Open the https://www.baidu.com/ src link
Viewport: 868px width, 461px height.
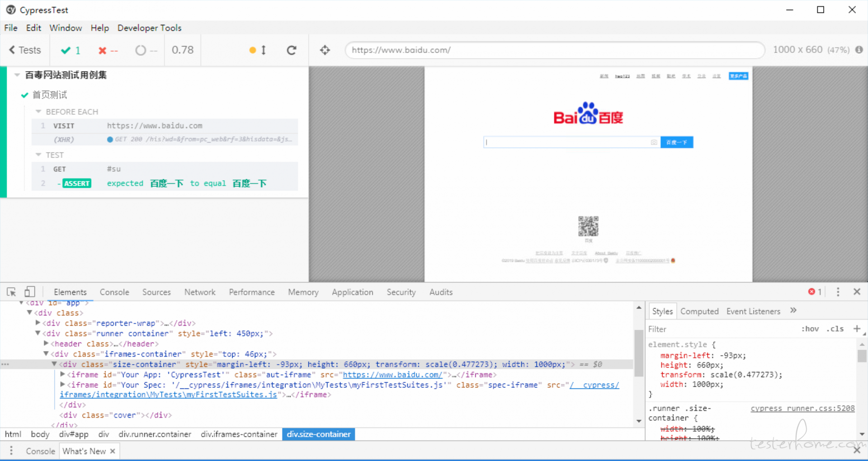tap(392, 375)
